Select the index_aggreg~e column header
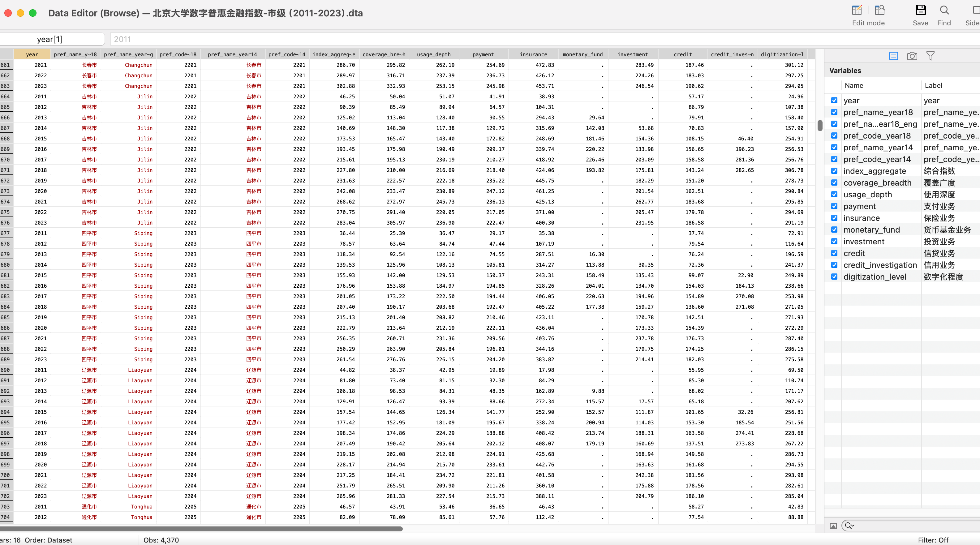Image resolution: width=980 pixels, height=545 pixels. [x=334, y=54]
